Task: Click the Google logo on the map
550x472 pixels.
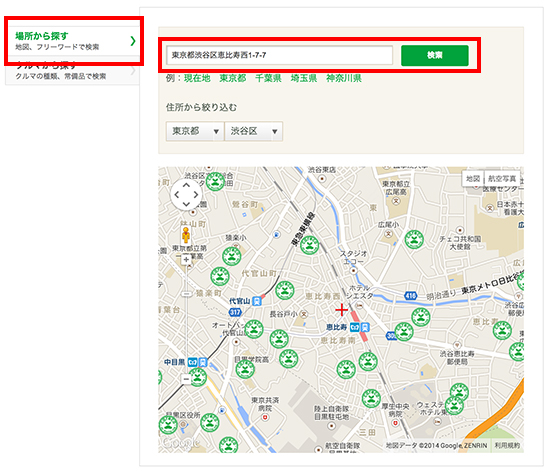Action: click(181, 443)
